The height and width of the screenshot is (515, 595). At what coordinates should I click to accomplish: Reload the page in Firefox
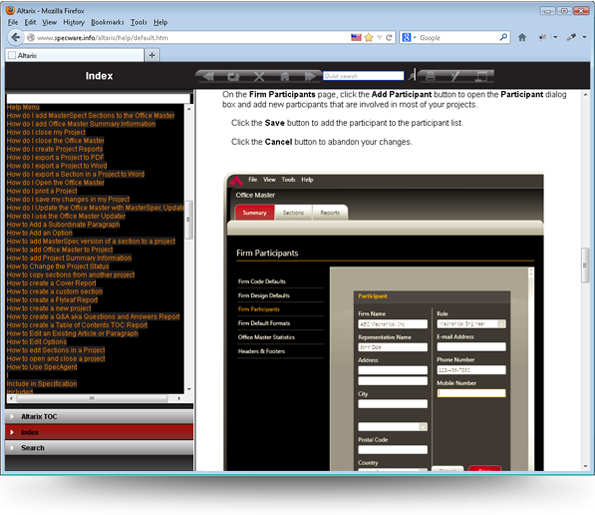[x=389, y=38]
